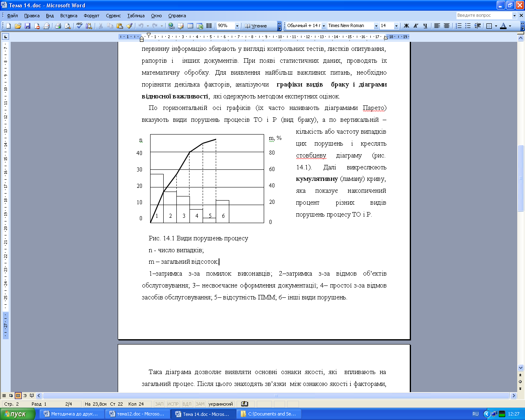
Task: Toggle italic К formatting
Action: point(416,26)
